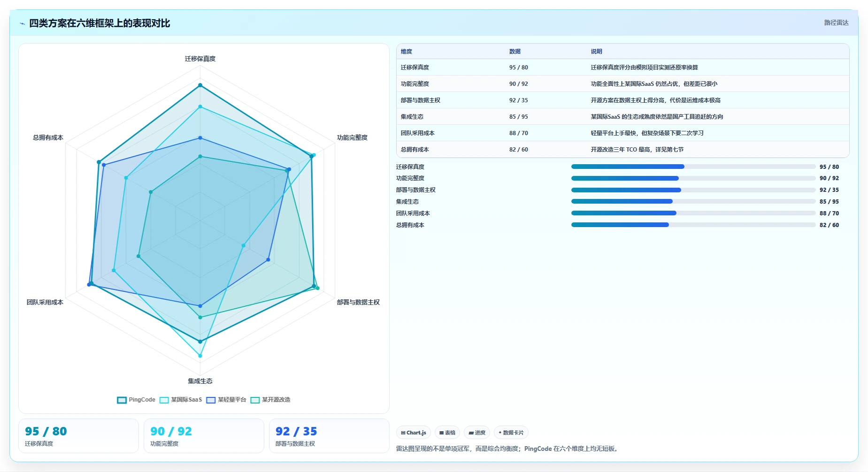868x472 pixels.
Task: Toggle 某轻量平台 series in chart legend
Action: [x=226, y=400]
